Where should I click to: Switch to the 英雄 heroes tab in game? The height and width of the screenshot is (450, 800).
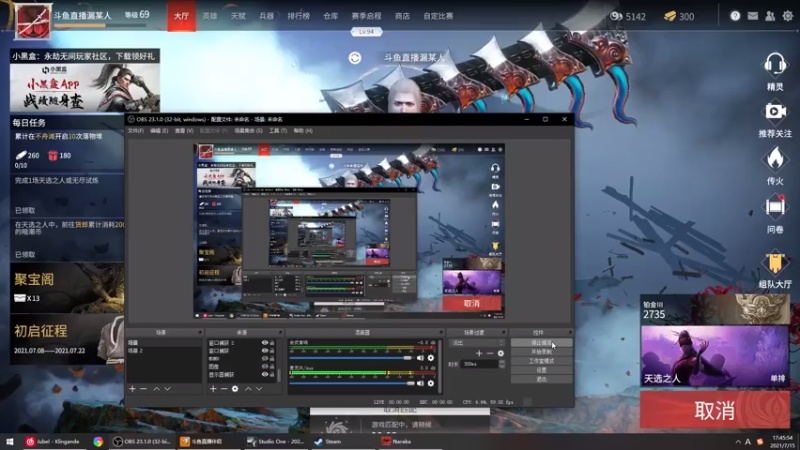click(210, 16)
